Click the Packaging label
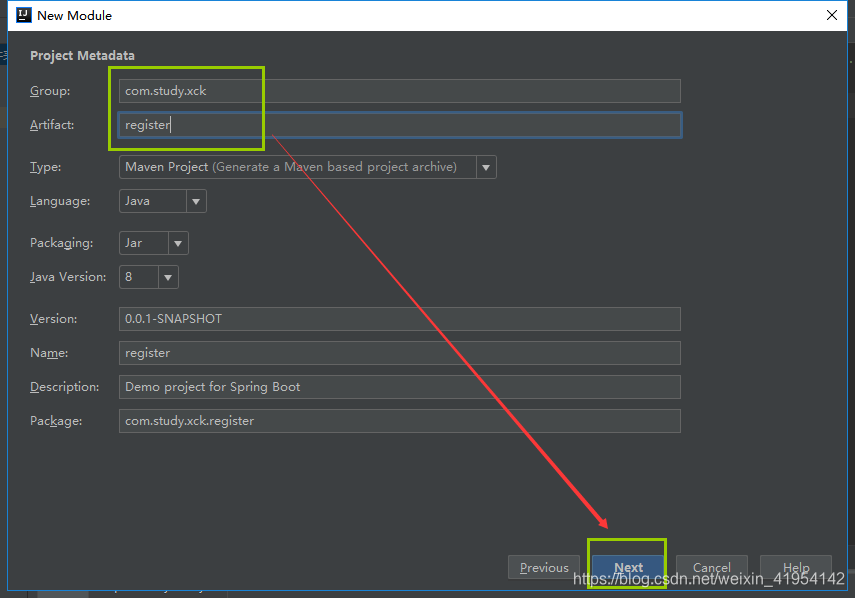This screenshot has height=598, width=855. click(x=62, y=243)
